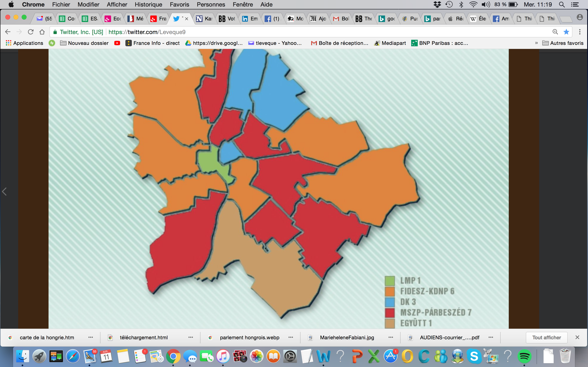
Task: Switch to the LinkedIn tab
Action: point(250,19)
